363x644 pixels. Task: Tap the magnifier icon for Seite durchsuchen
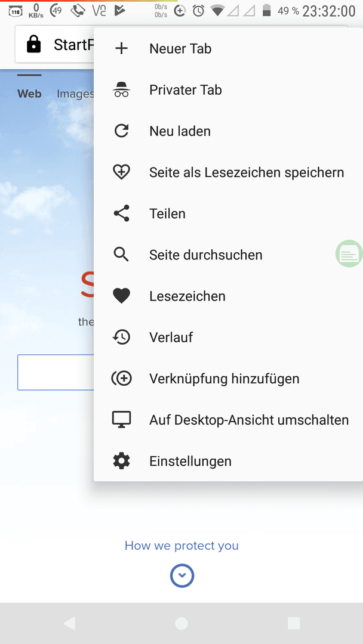121,255
